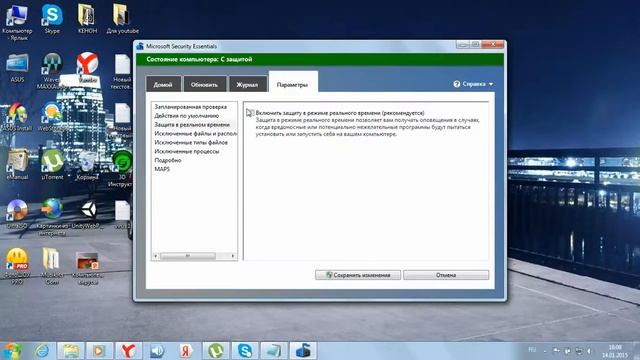Open the smiley PRO app shortcut

click(x=17, y=265)
